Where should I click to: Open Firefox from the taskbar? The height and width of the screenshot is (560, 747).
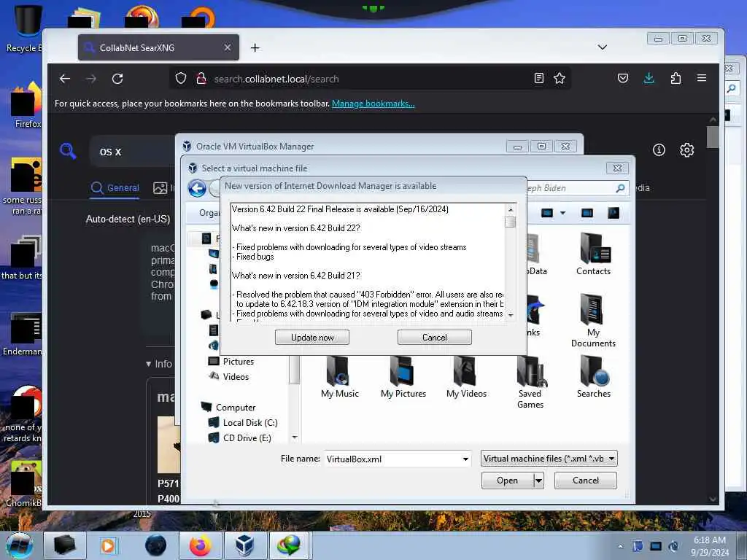click(x=200, y=545)
